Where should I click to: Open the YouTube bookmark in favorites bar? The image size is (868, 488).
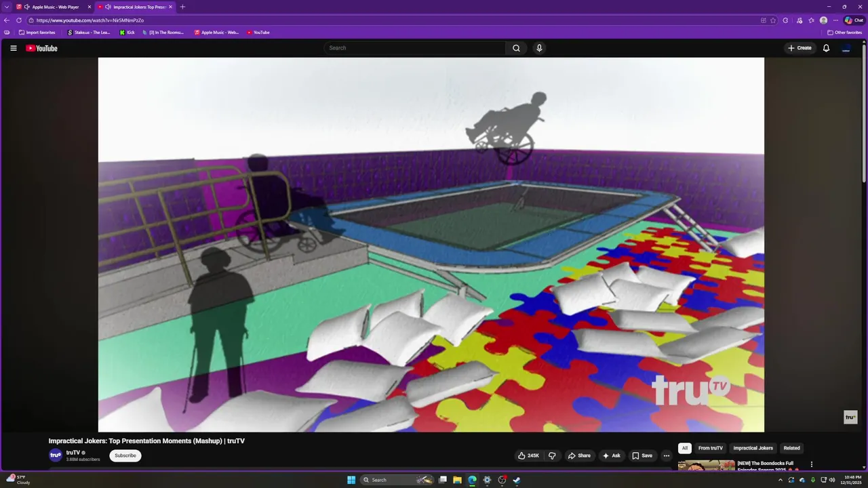pyautogui.click(x=258, y=33)
